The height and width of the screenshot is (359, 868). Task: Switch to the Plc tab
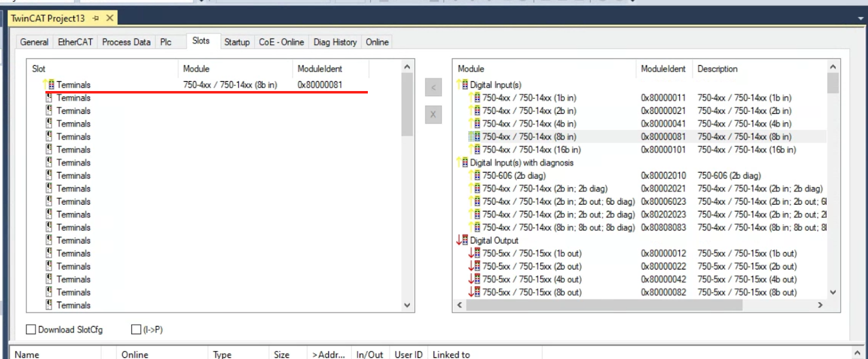pos(166,42)
